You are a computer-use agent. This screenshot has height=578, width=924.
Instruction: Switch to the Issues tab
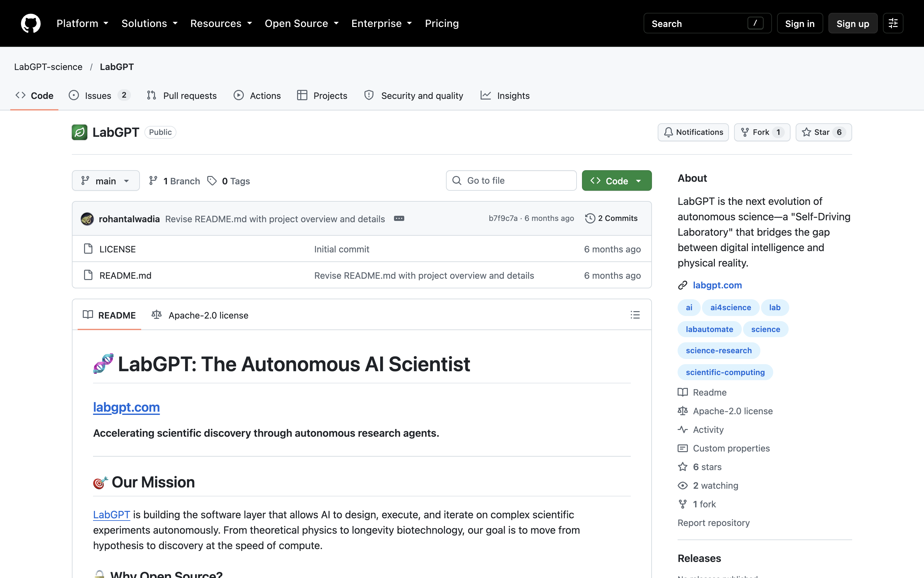99,96
